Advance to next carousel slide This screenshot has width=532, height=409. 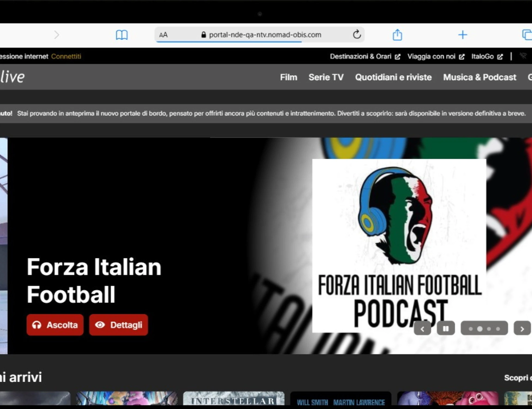click(522, 329)
